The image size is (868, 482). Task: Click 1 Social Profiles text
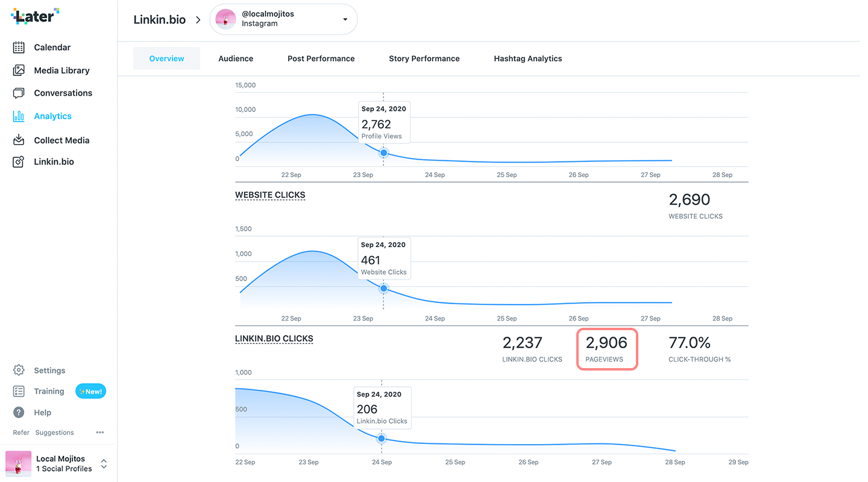click(x=64, y=469)
